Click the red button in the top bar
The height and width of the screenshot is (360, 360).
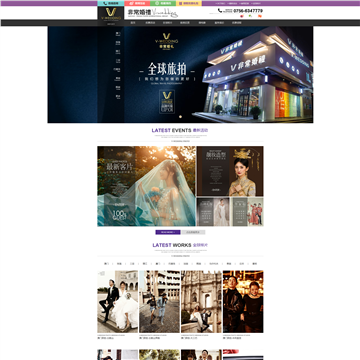[x=137, y=3]
